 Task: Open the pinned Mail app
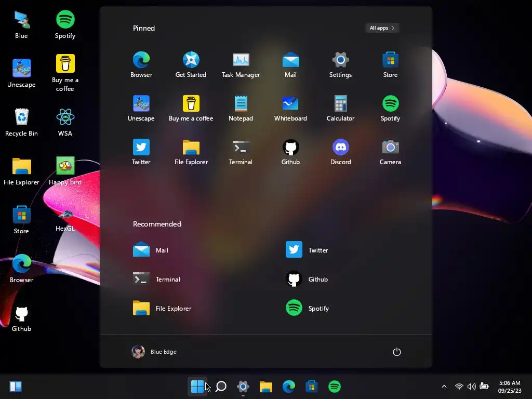pyautogui.click(x=291, y=65)
